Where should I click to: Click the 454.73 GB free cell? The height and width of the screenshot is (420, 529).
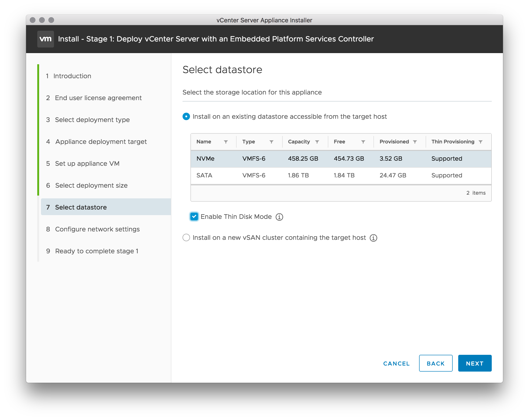(349, 159)
